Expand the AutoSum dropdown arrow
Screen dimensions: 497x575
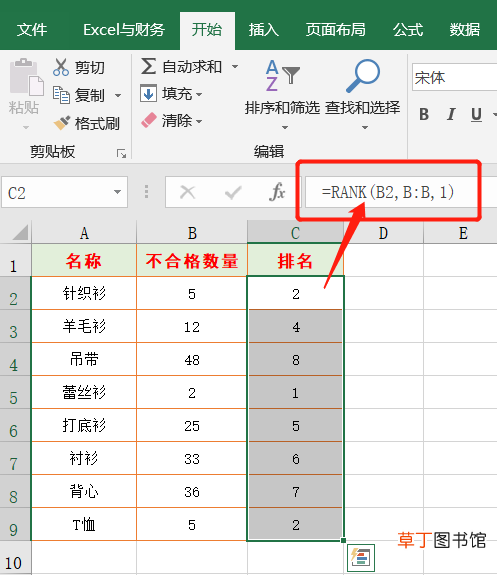235,67
